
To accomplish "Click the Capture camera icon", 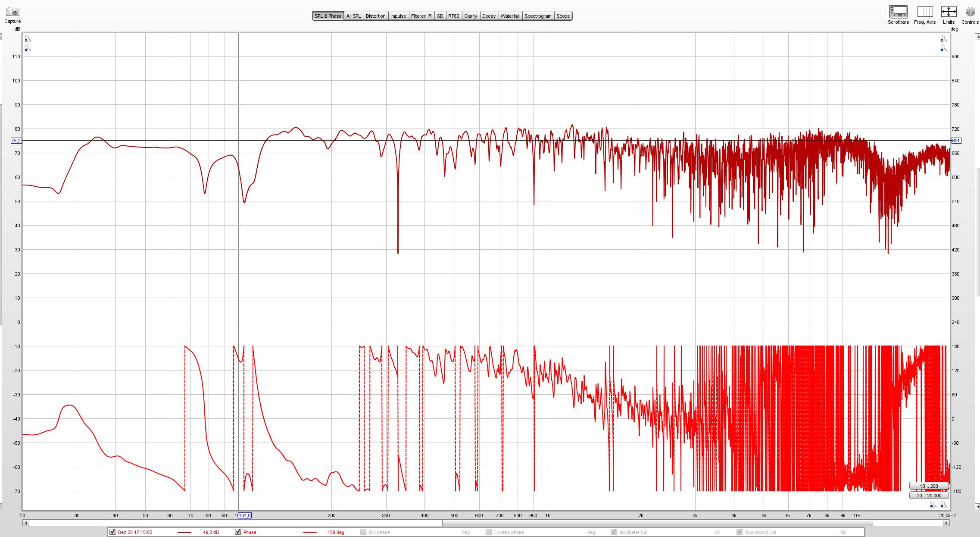I will (x=12, y=12).
